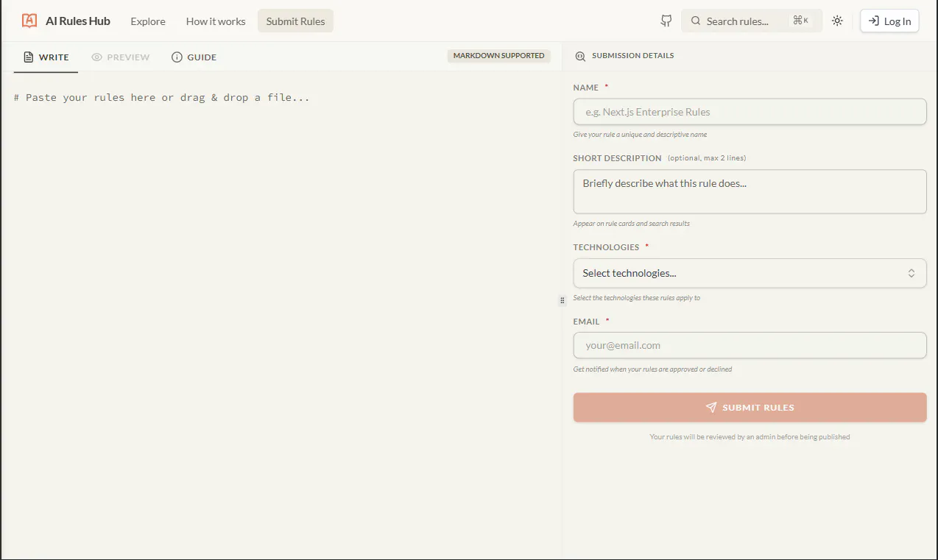Go to the Explore page
The image size is (938, 560).
pos(148,21)
